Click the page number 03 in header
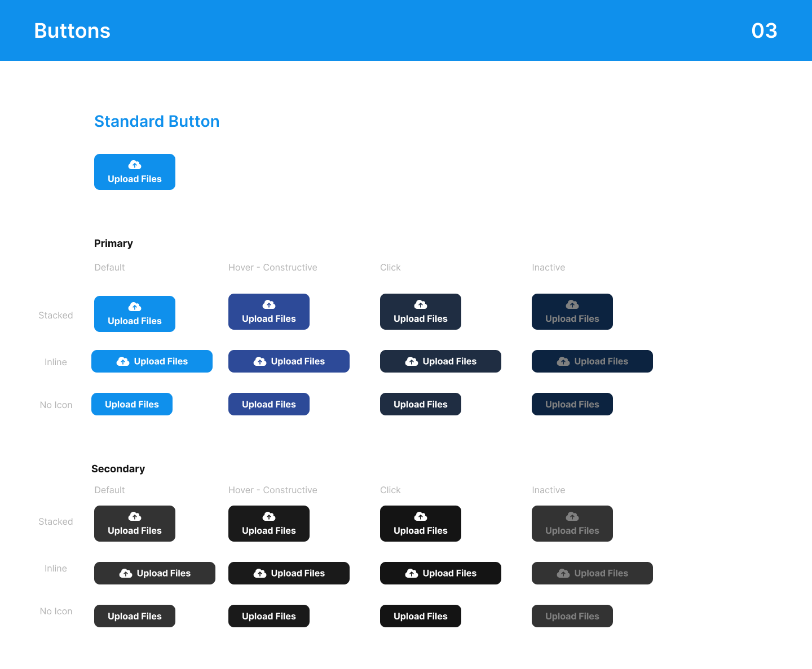The height and width of the screenshot is (669, 812). click(x=764, y=30)
